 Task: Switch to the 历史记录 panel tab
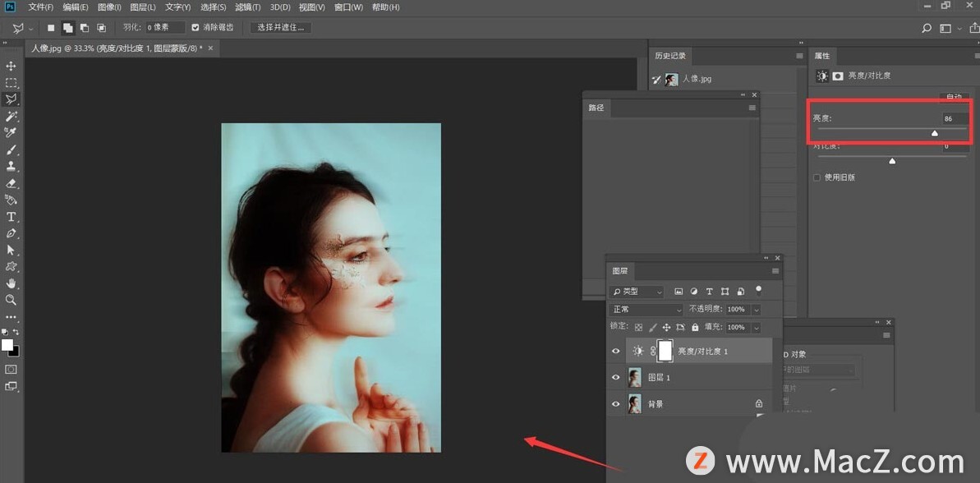pos(669,56)
